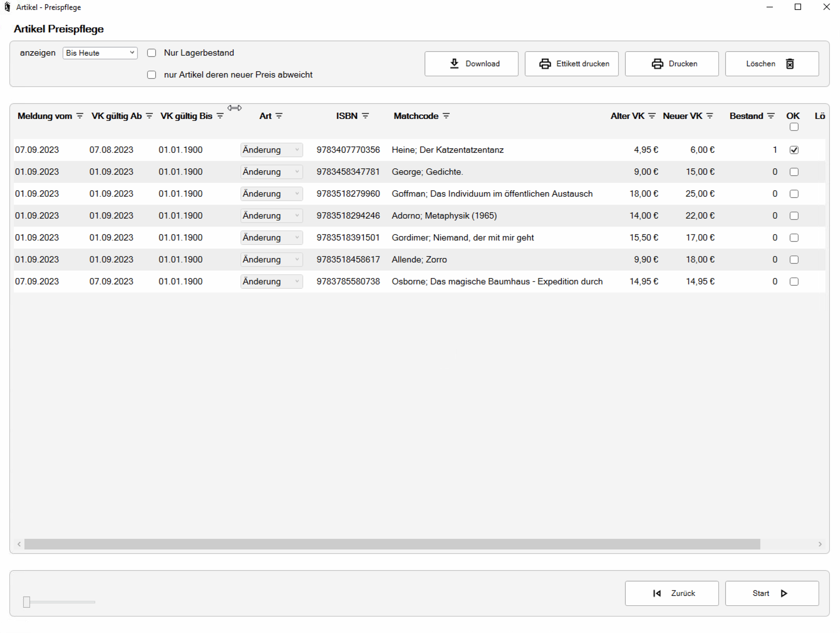Image resolution: width=840 pixels, height=633 pixels.
Task: Tick nur Artikel deren neuer Preis abweicht
Action: click(x=151, y=75)
